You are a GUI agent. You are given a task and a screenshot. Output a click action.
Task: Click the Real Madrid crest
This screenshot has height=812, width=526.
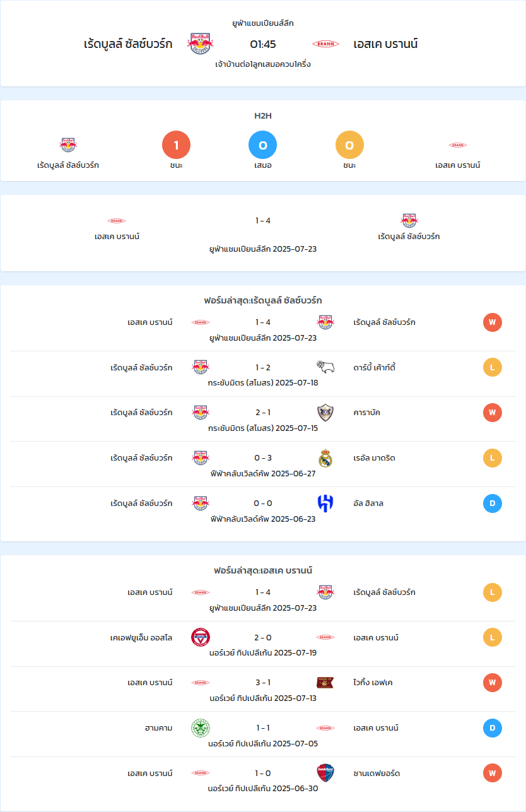point(325,458)
